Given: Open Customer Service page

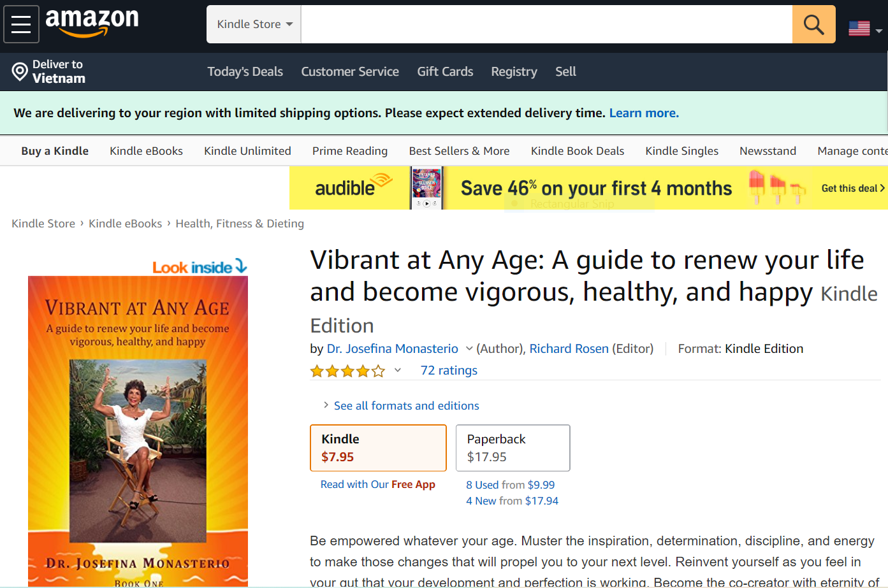Looking at the screenshot, I should (x=350, y=71).
